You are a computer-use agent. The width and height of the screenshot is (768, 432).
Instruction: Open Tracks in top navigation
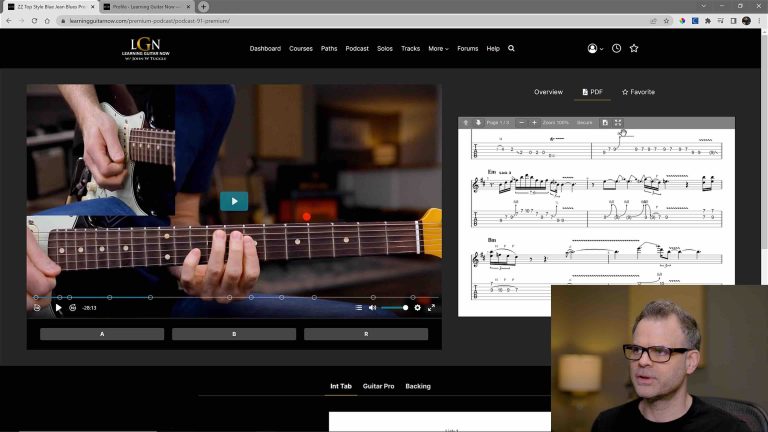tap(410, 48)
